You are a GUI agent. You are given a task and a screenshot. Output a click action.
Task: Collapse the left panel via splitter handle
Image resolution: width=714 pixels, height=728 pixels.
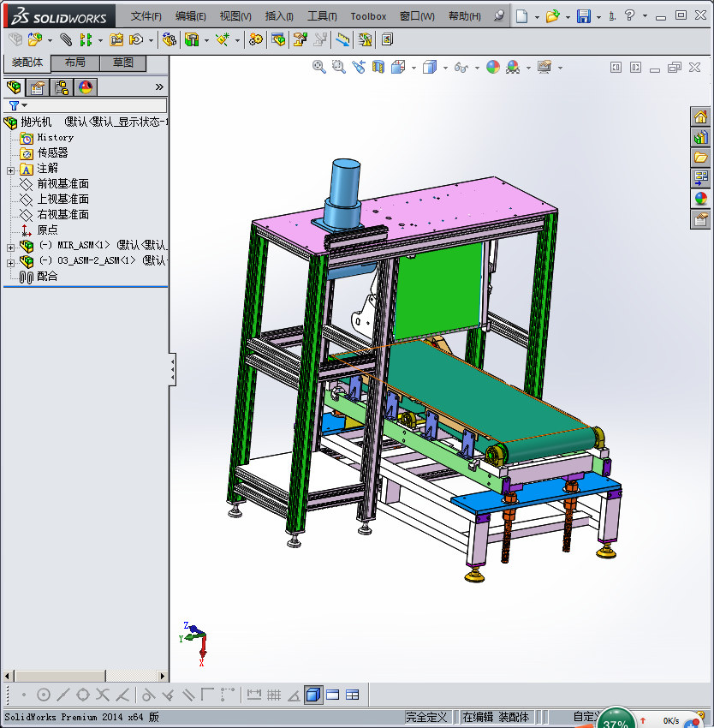pyautogui.click(x=173, y=369)
